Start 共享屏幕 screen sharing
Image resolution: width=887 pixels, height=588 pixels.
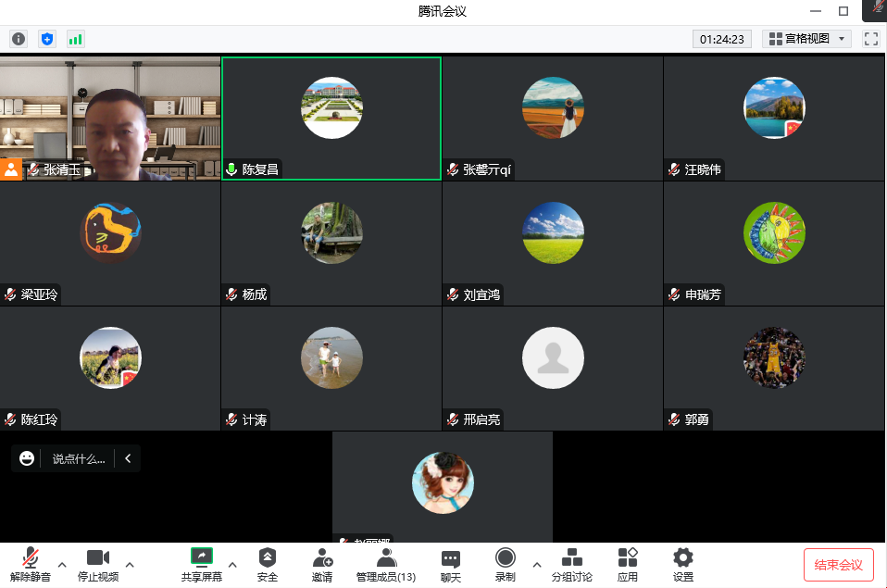tap(201, 564)
